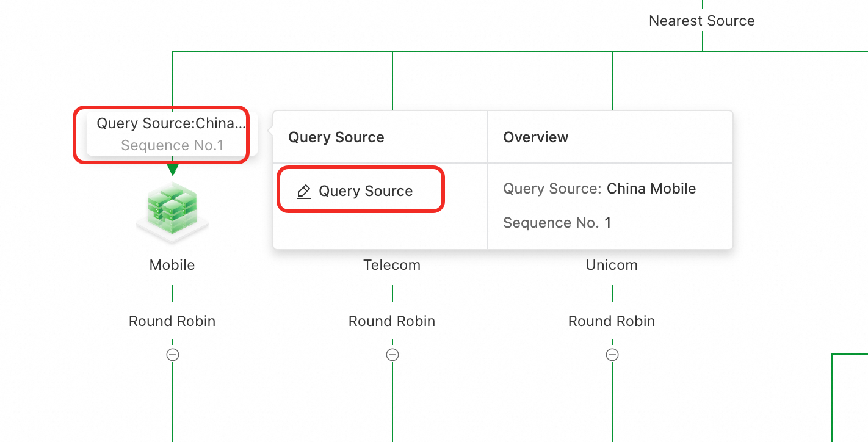Collapse the branch below Telecom's Round Robin
Image resolution: width=868 pixels, height=442 pixels.
[392, 354]
